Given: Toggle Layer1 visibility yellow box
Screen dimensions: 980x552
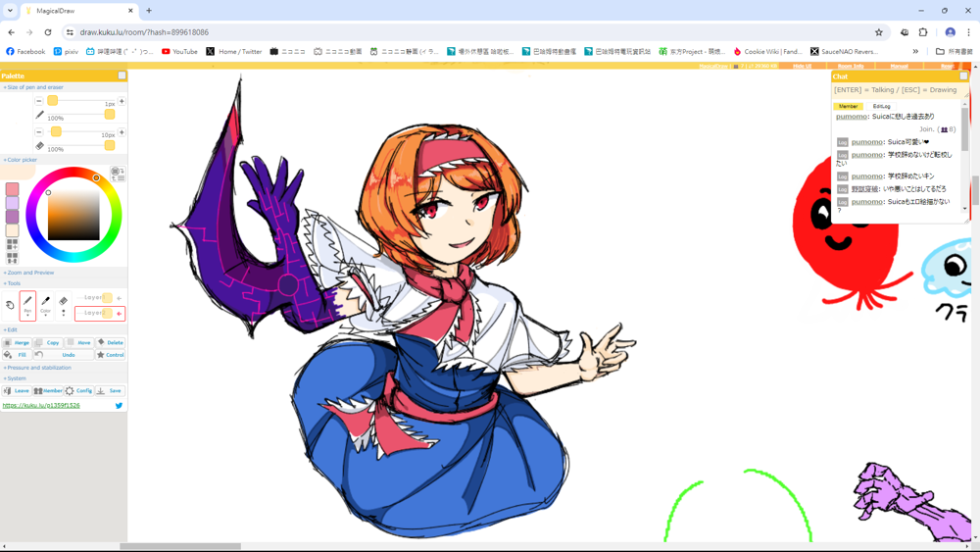Looking at the screenshot, I should pos(108,297).
